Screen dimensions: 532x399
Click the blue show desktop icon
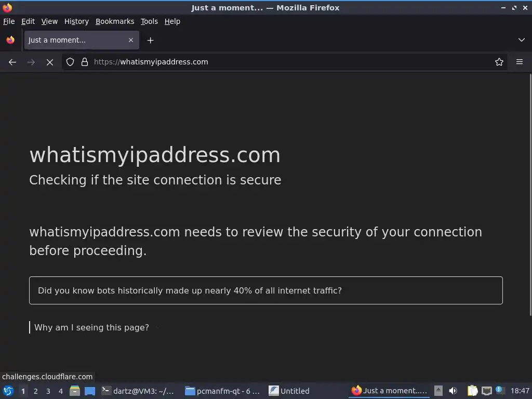pos(90,391)
